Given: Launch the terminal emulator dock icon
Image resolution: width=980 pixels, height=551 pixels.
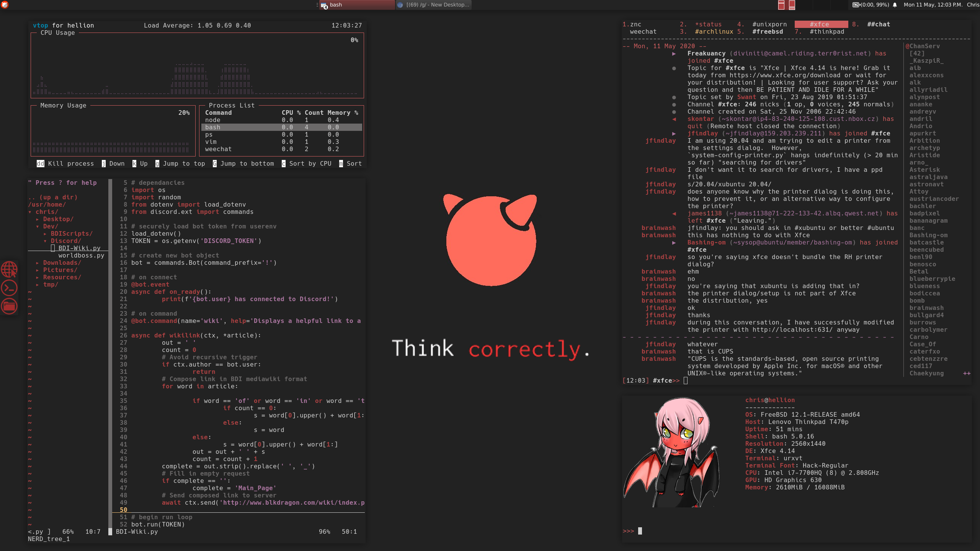Looking at the screenshot, I should (x=9, y=288).
